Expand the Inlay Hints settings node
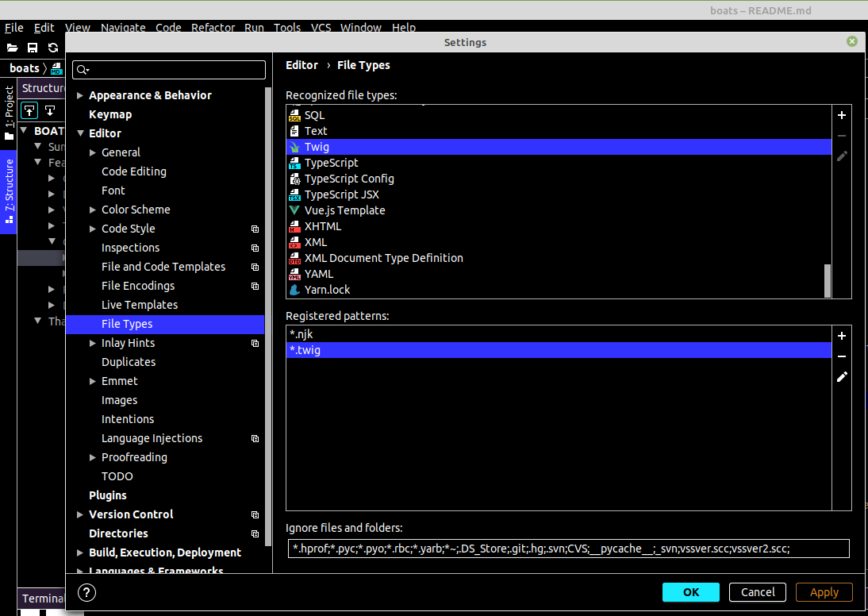Image resolution: width=868 pixels, height=616 pixels. 92,343
